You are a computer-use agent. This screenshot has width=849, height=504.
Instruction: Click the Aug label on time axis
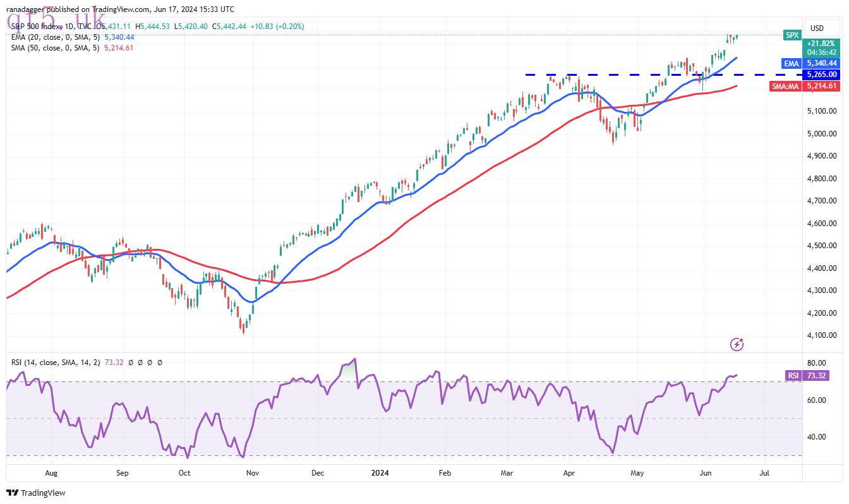tap(51, 472)
